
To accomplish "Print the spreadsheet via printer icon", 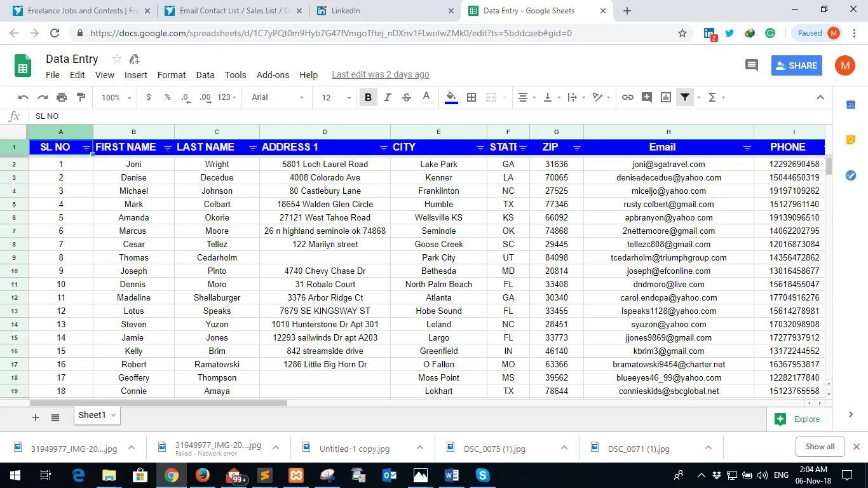I will click(62, 97).
